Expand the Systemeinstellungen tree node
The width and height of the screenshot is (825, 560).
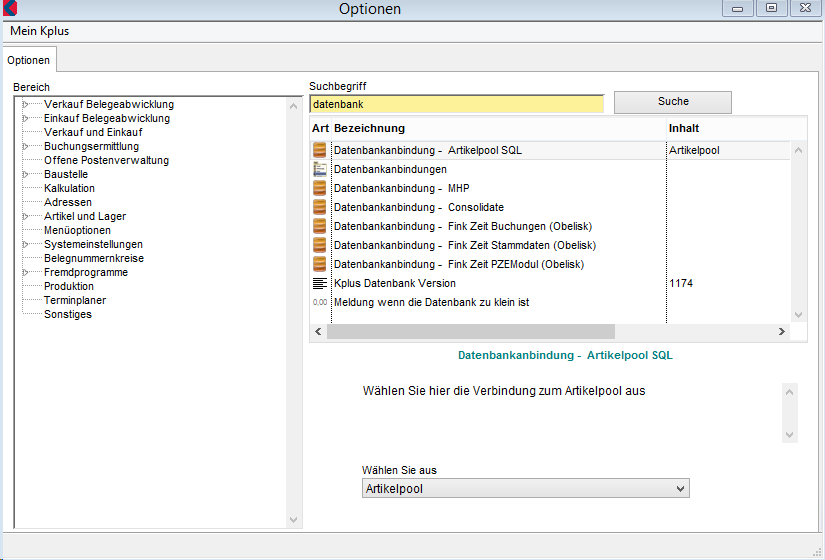pos(25,244)
